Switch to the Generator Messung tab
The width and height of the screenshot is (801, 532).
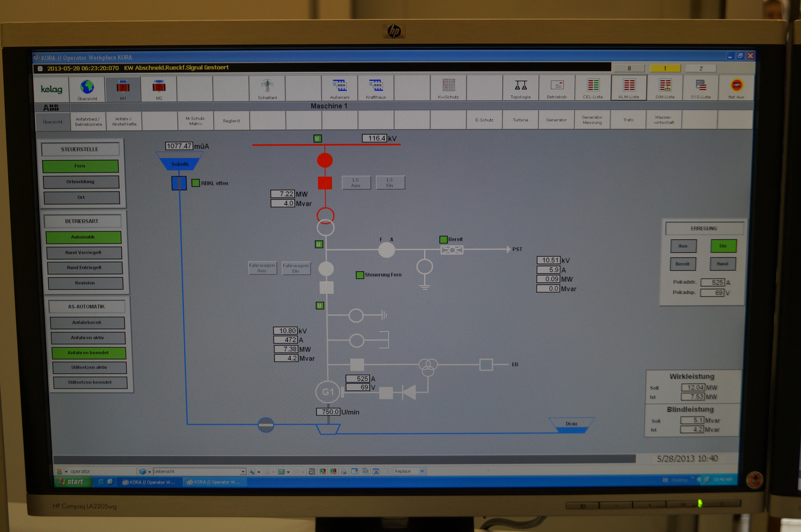pos(592,120)
